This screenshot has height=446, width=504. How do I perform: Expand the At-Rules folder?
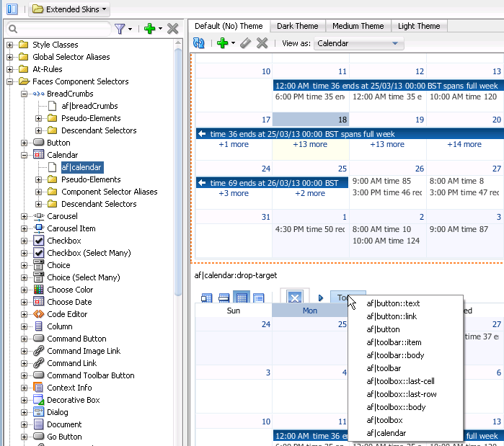(x=9, y=69)
